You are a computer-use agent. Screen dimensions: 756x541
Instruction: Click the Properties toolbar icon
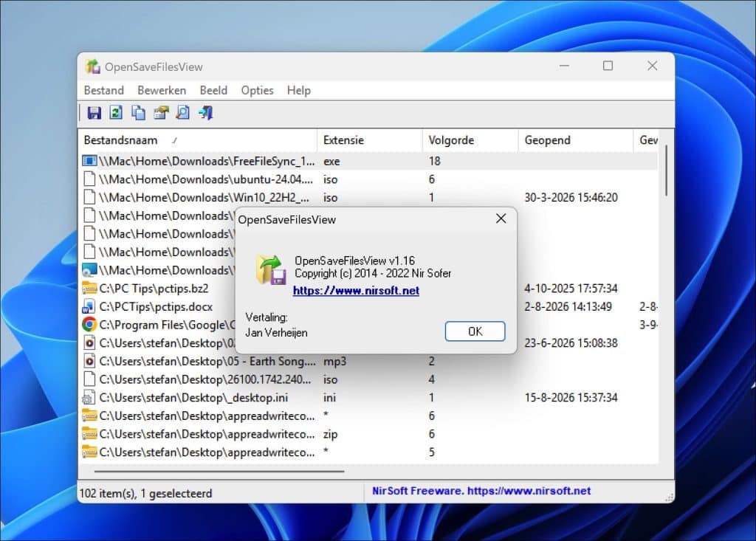click(161, 113)
